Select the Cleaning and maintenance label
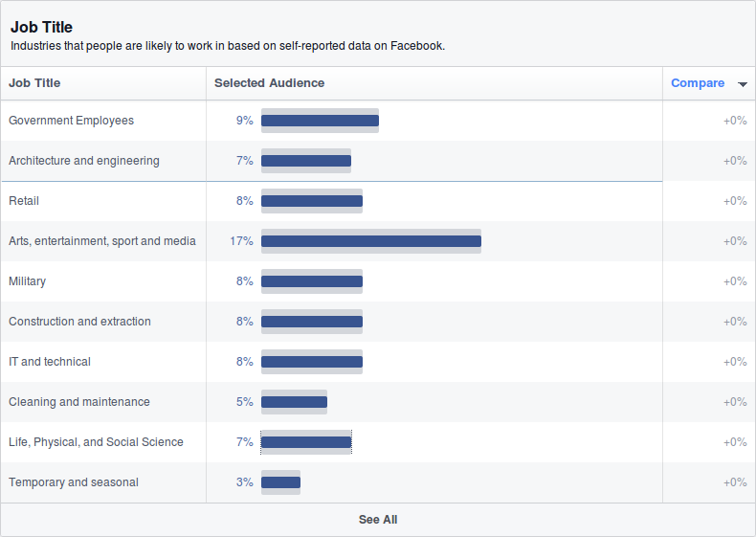Image resolution: width=756 pixels, height=537 pixels. coord(79,402)
